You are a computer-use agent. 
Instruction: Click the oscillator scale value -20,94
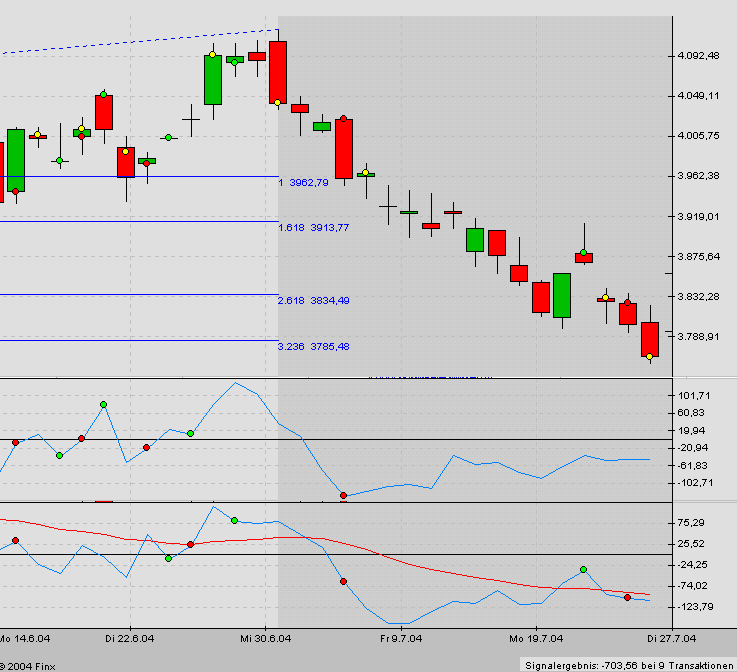coord(693,448)
